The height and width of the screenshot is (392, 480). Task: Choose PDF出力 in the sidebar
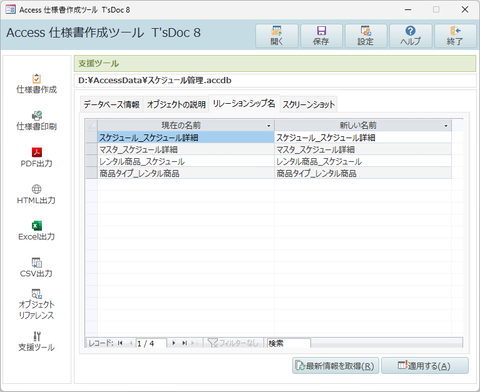click(37, 158)
